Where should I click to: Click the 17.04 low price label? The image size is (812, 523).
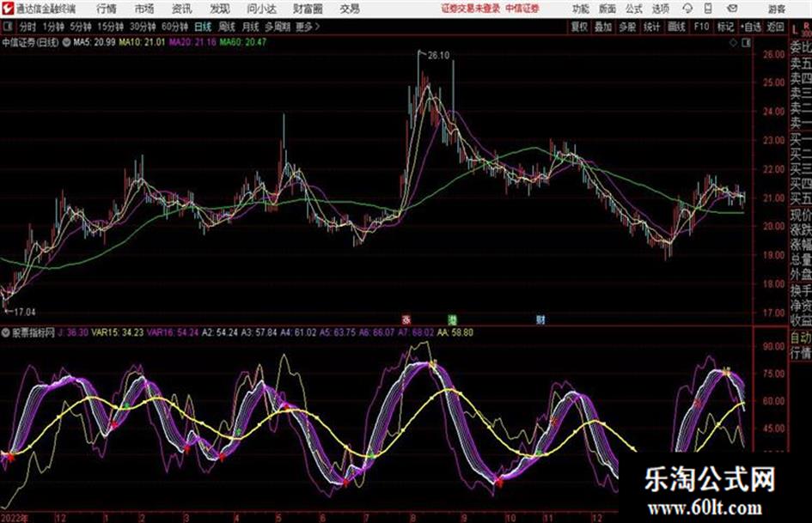tap(24, 313)
